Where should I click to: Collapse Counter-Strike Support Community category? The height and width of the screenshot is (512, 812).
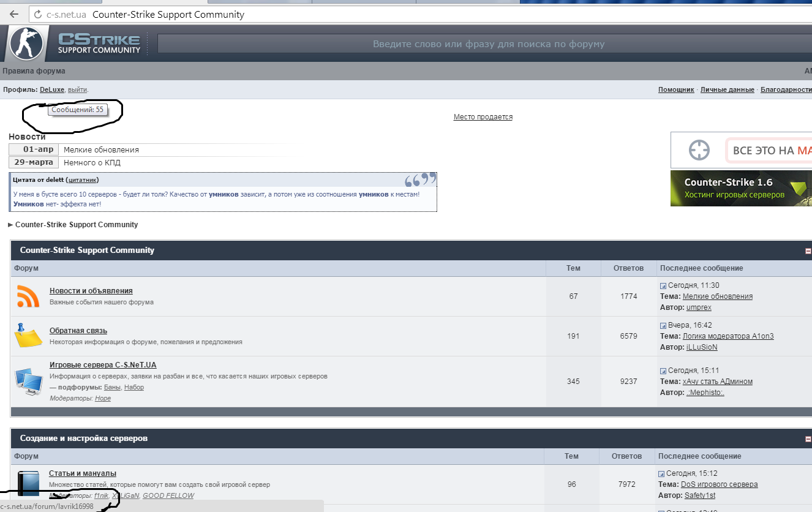click(x=808, y=251)
